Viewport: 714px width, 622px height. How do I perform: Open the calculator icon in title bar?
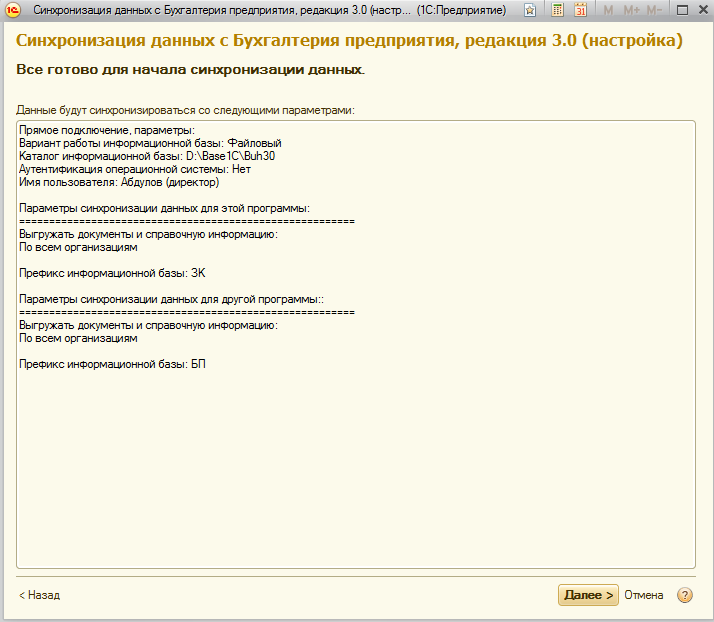pos(557,10)
